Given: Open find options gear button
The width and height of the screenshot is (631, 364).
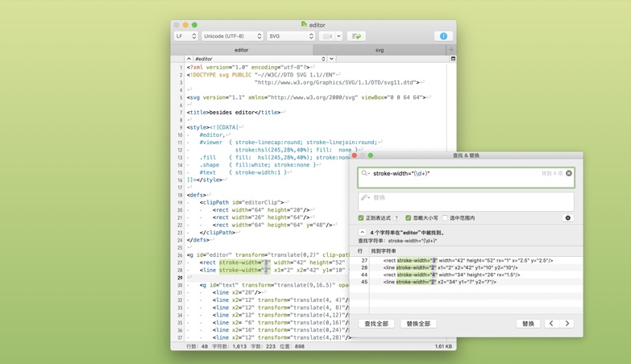Looking at the screenshot, I should (568, 218).
